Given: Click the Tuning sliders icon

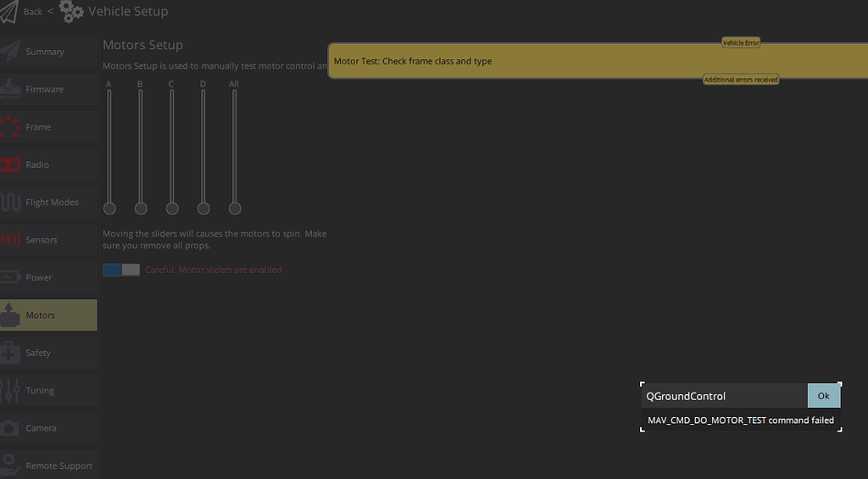Looking at the screenshot, I should [x=10, y=390].
